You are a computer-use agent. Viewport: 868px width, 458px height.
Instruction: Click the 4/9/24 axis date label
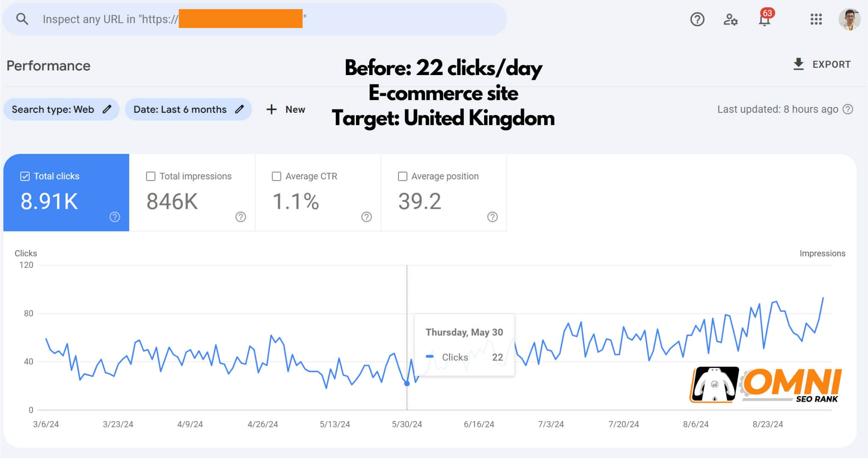point(190,424)
